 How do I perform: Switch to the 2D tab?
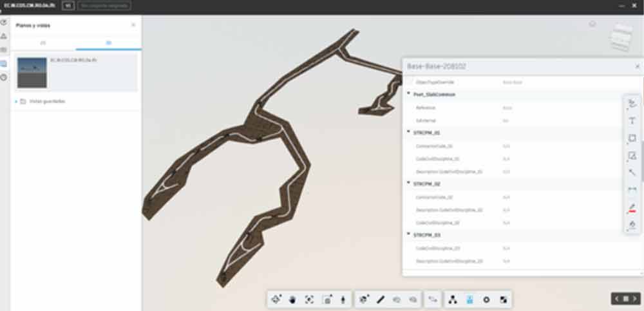coord(43,42)
